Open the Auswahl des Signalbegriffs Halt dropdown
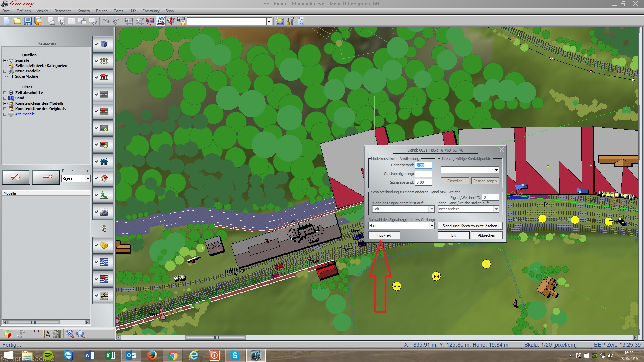 (432, 226)
